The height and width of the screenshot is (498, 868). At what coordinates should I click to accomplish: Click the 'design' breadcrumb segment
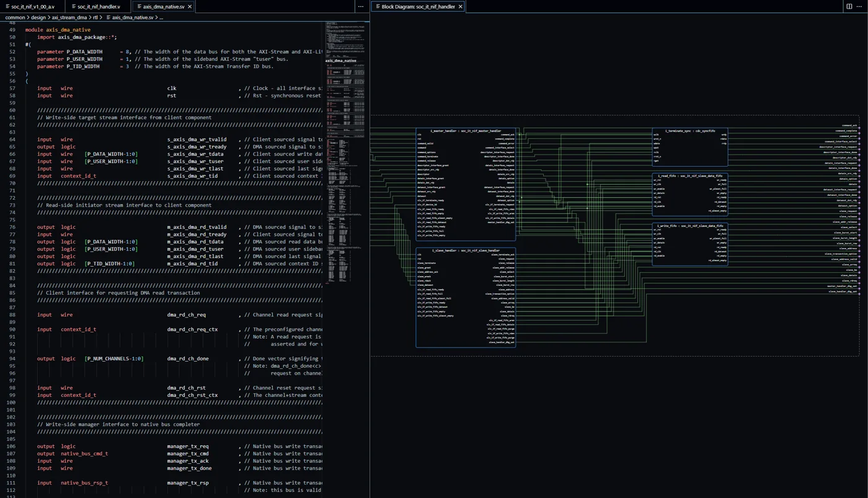38,17
